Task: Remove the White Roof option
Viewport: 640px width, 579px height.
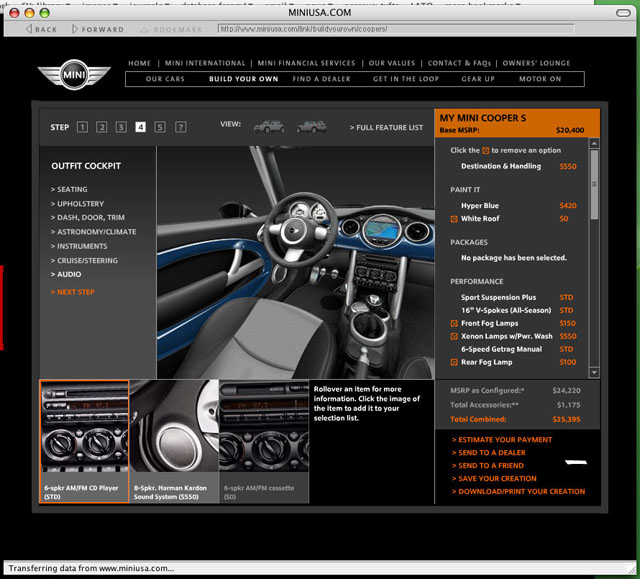Action: click(455, 218)
